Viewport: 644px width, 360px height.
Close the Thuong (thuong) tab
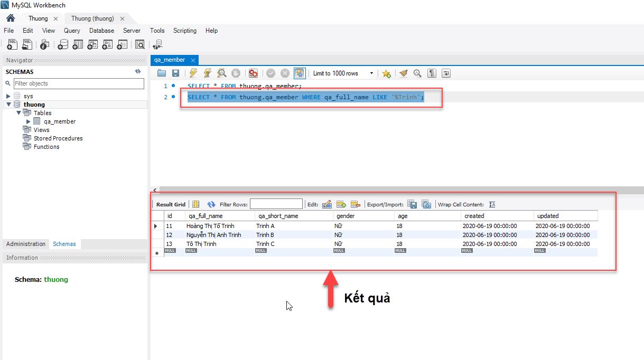[123, 18]
